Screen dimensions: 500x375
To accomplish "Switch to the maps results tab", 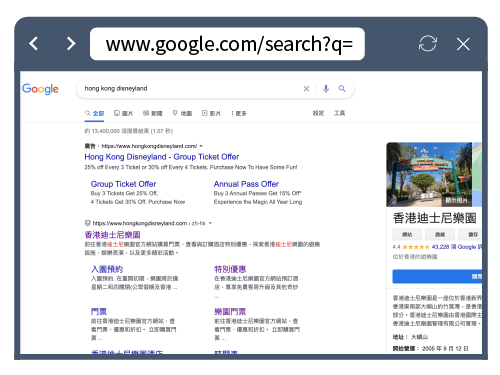I will click(x=182, y=113).
